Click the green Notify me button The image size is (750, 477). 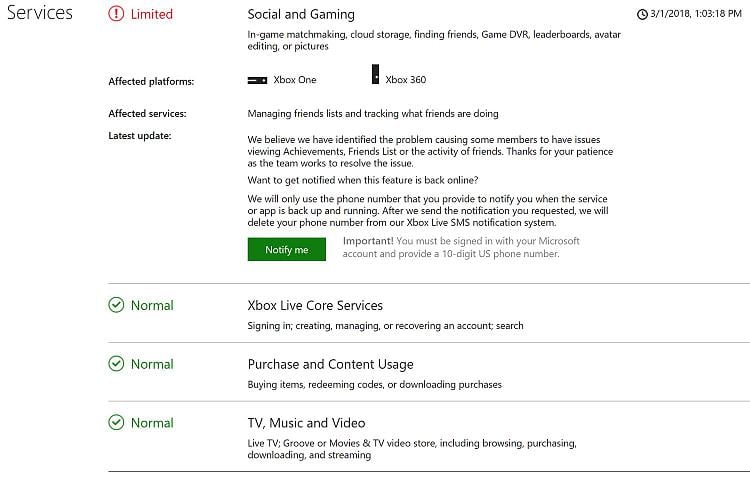(x=287, y=249)
